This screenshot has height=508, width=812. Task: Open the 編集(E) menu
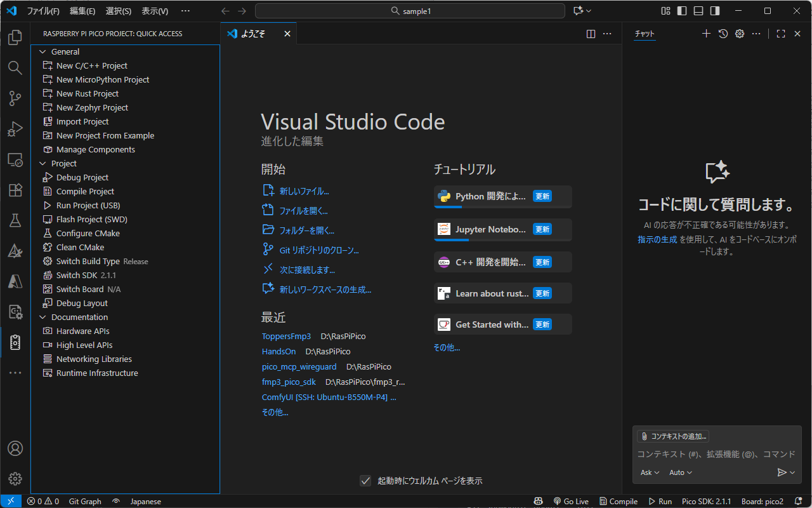coord(82,11)
